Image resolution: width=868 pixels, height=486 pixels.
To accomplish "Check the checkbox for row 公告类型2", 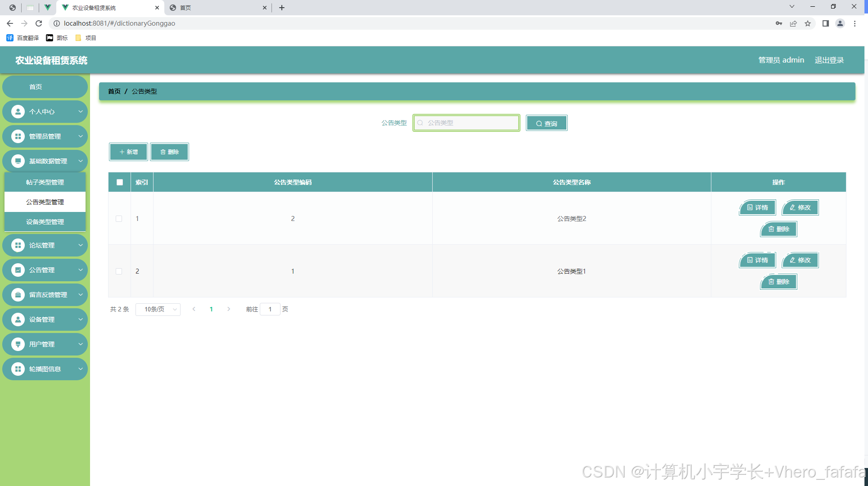I will click(x=119, y=219).
